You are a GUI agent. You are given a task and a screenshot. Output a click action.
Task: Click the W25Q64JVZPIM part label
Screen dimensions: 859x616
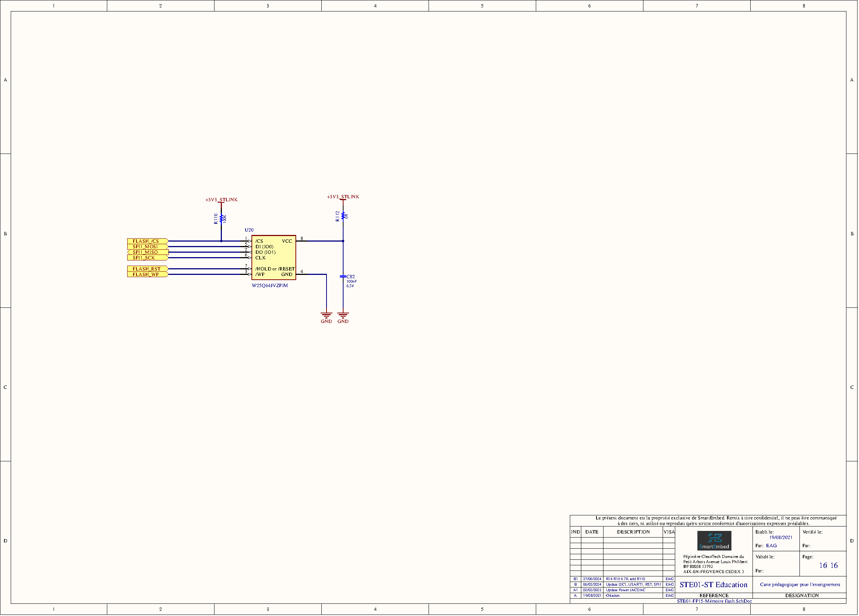(270, 286)
